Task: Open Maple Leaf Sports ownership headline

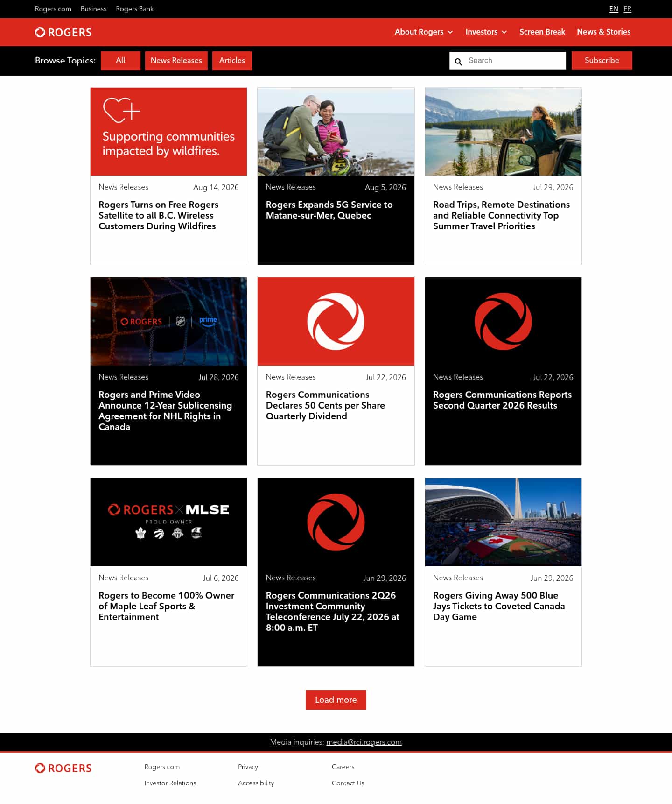Action: point(166,606)
